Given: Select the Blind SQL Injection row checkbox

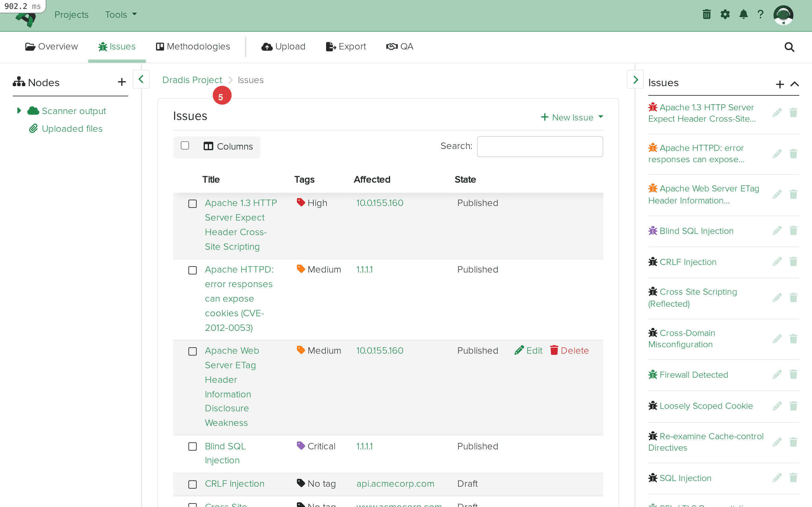Looking at the screenshot, I should click(x=193, y=446).
